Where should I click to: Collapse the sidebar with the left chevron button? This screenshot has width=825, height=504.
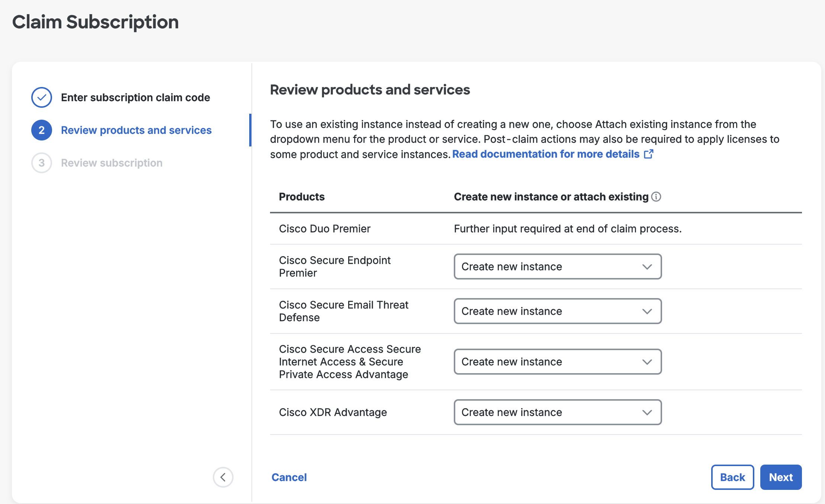pos(223,477)
